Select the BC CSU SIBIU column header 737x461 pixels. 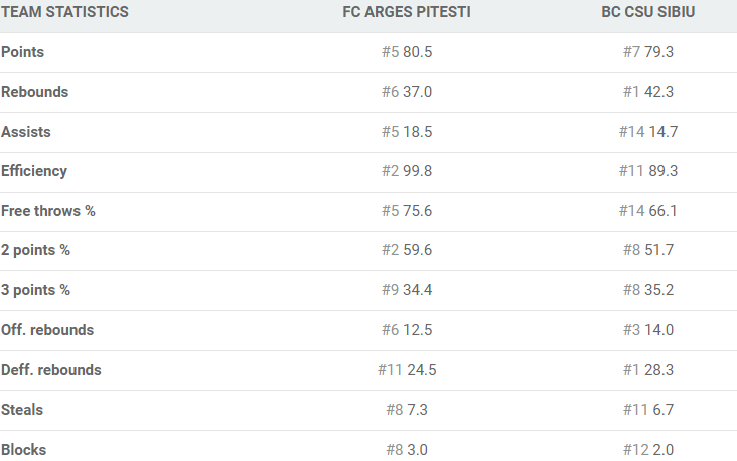[x=648, y=12]
